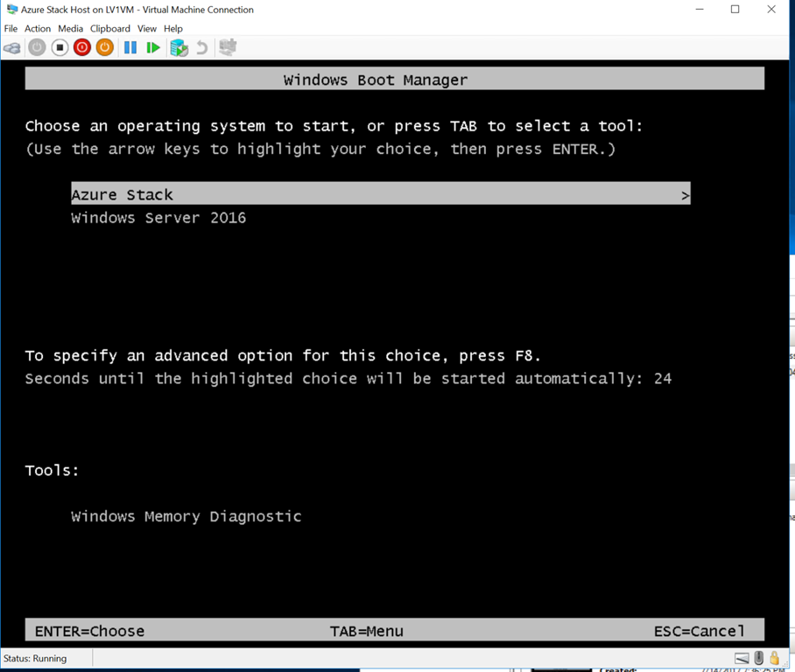The image size is (795, 672).
Task: Pause the virtual machine
Action: click(x=130, y=47)
